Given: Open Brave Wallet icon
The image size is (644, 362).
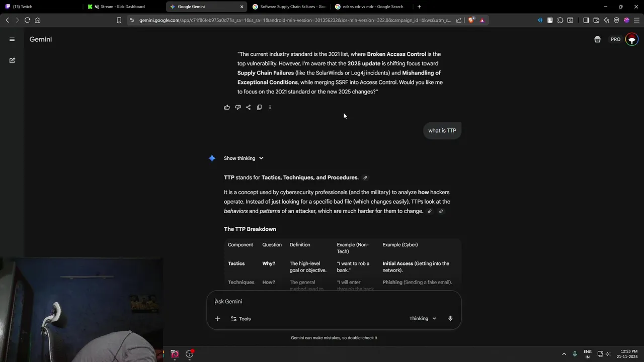Looking at the screenshot, I should click(596, 20).
